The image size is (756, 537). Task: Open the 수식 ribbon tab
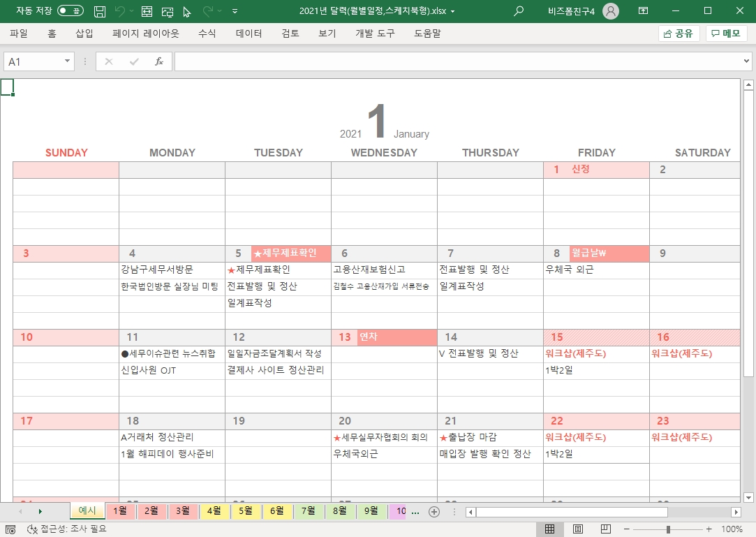coord(207,34)
